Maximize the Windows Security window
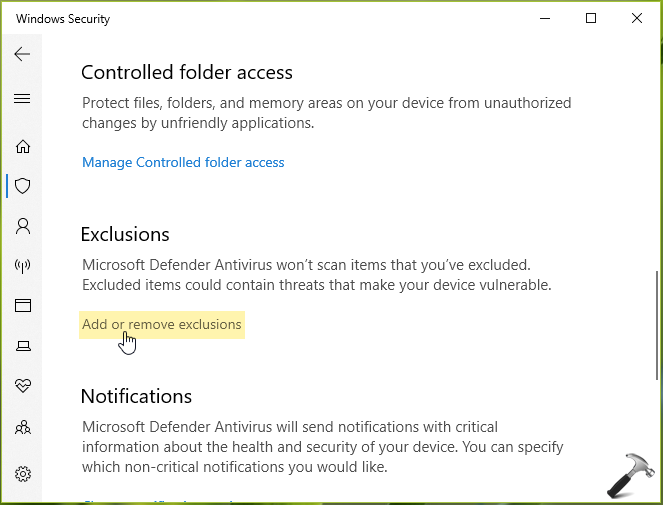663x505 pixels. pos(591,18)
